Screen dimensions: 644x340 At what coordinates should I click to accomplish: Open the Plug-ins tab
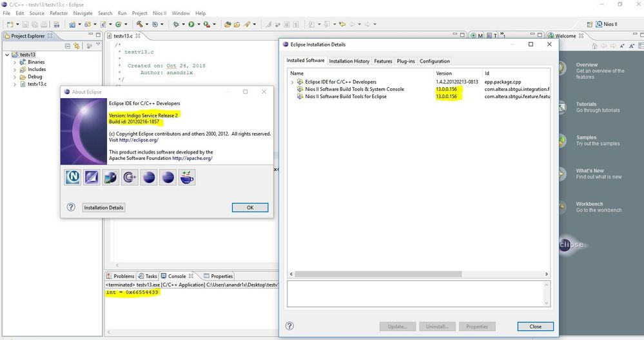click(405, 61)
